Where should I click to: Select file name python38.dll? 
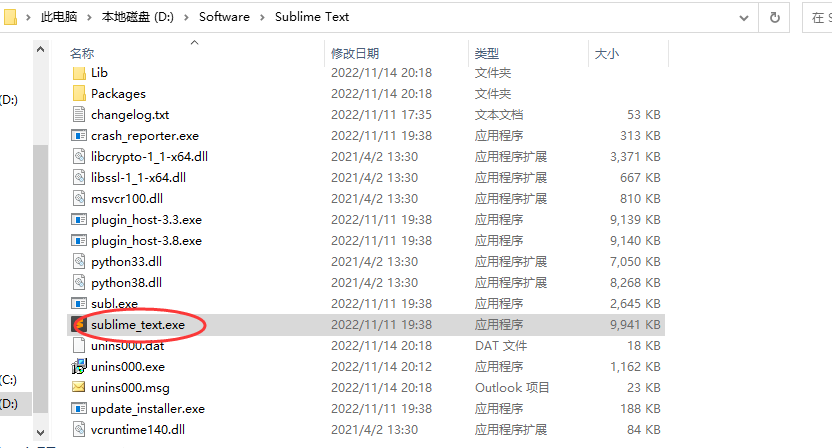point(126,283)
